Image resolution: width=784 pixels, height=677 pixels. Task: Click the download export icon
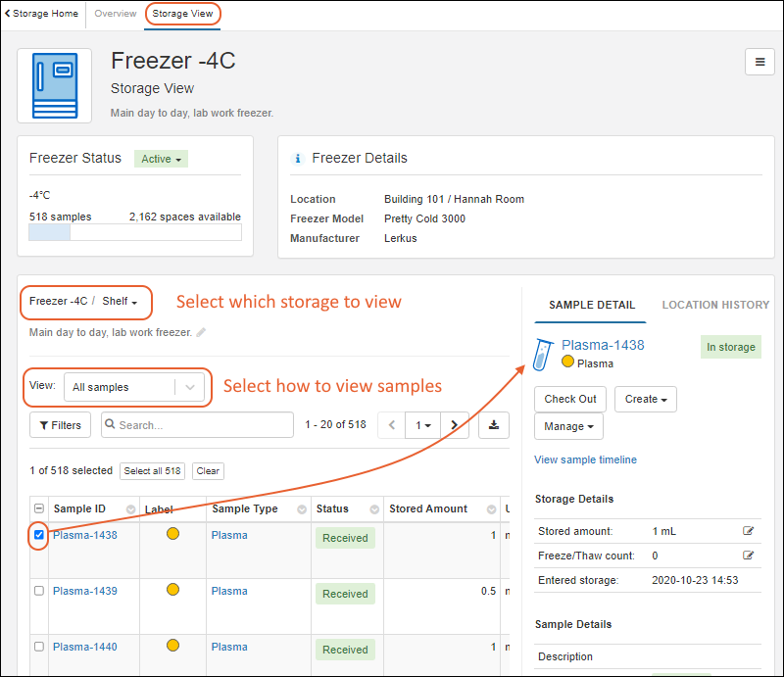(494, 425)
